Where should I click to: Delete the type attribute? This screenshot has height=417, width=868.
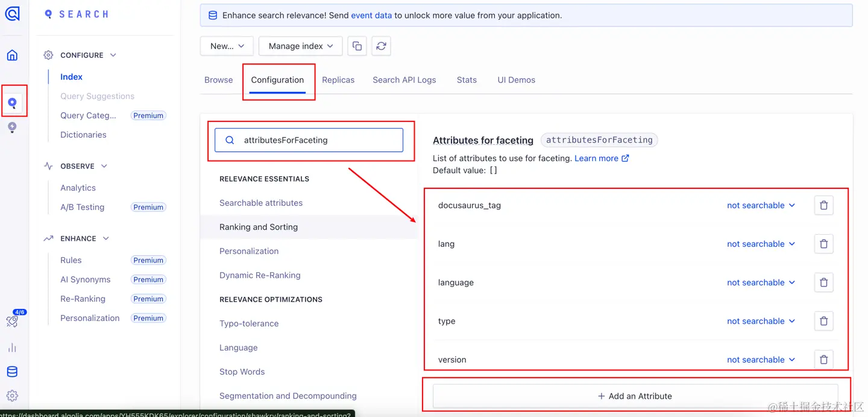point(823,321)
